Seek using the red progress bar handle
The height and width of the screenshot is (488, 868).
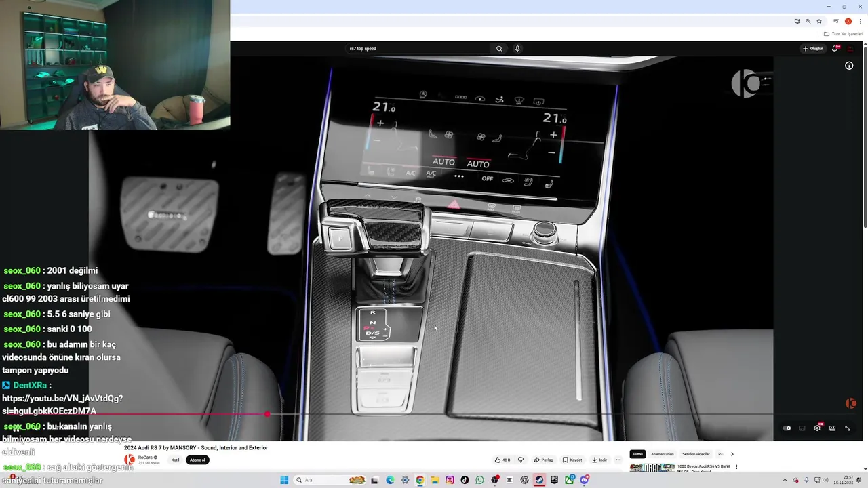click(x=267, y=414)
